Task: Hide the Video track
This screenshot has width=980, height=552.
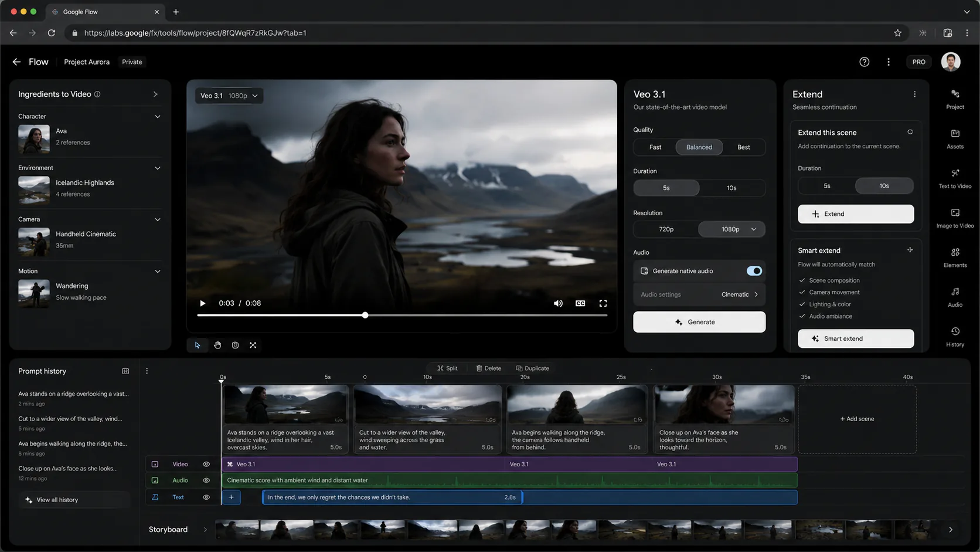Action: tap(206, 465)
